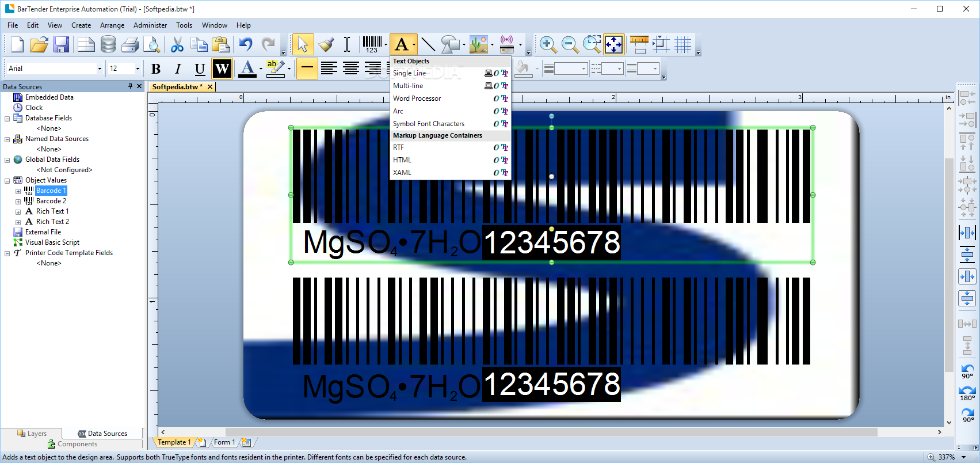Viewport: 980px width, 463px height.
Task: Toggle bold formatting
Action: 156,69
